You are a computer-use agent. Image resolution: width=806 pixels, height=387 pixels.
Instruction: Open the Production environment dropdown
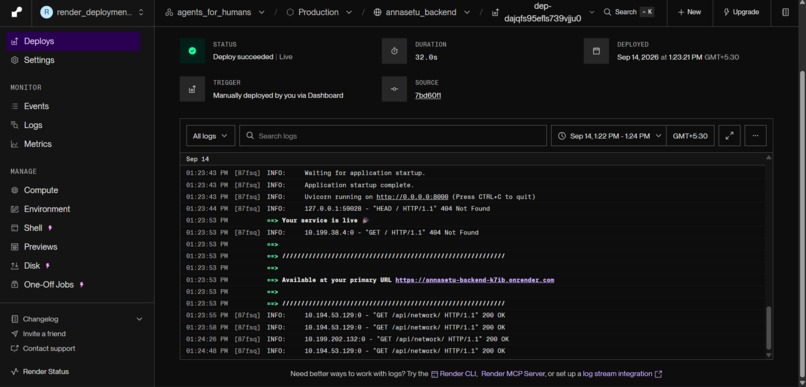pos(318,12)
